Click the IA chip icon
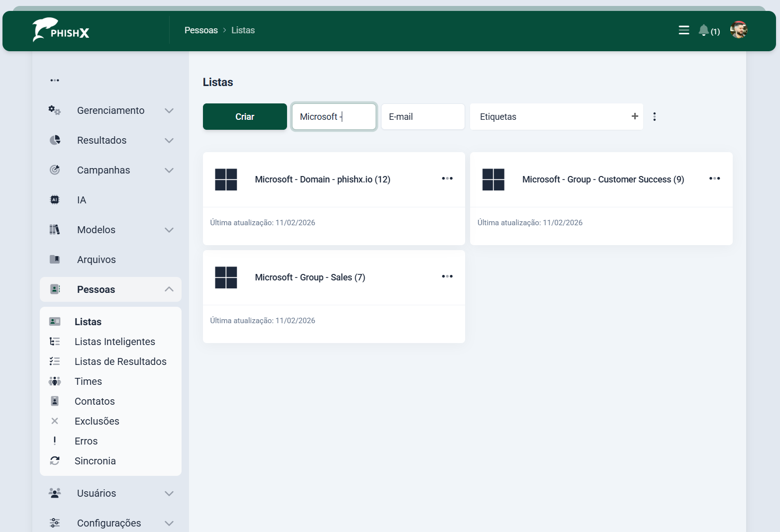 [55, 200]
